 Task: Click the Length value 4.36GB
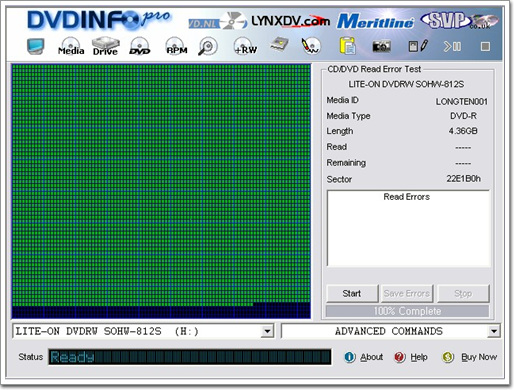click(463, 131)
